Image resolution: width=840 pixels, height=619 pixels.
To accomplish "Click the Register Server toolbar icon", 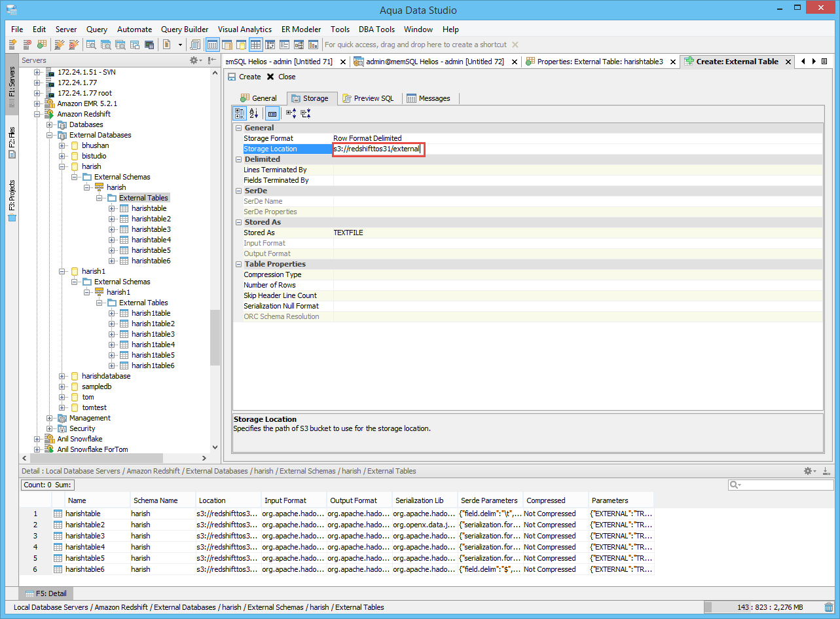I will click(x=12, y=45).
